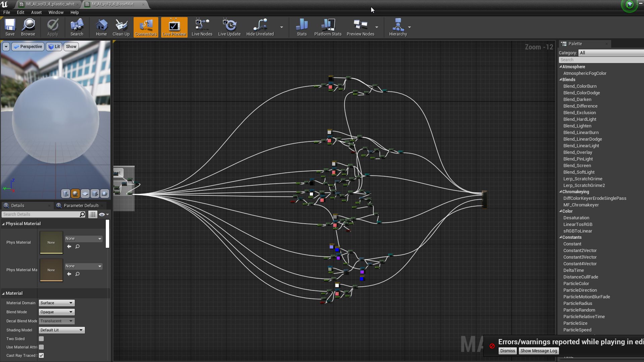Switch to M_AI_vol3_4_BaseMat tab

(x=113, y=4)
